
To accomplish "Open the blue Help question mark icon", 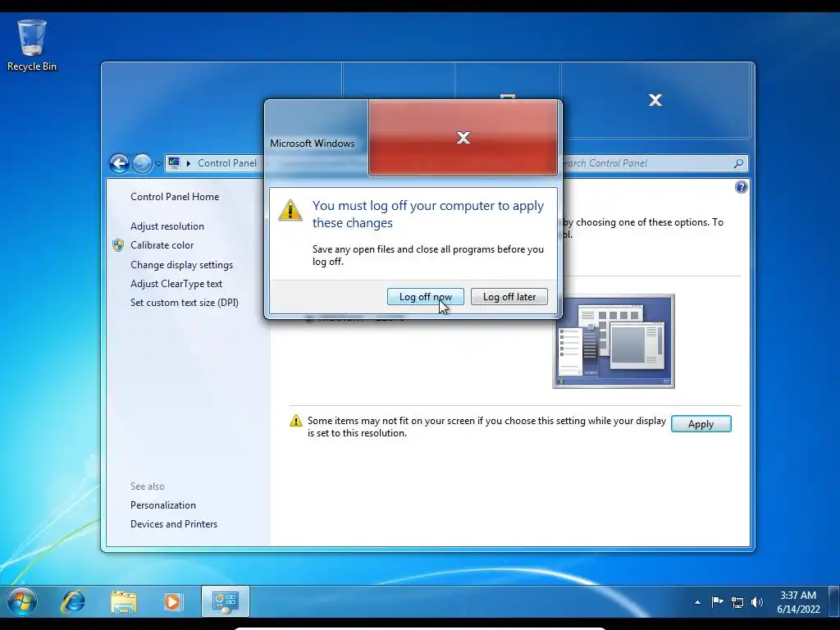I will click(741, 187).
